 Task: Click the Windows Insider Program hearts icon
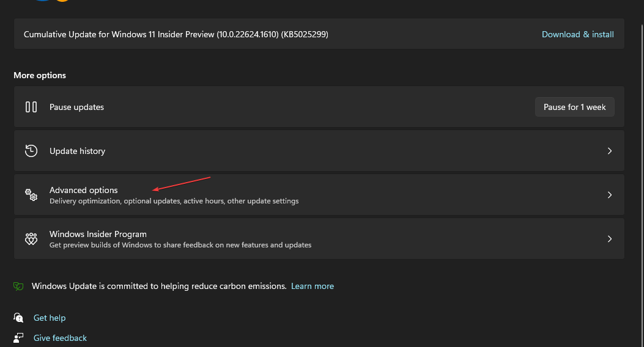[x=31, y=239]
